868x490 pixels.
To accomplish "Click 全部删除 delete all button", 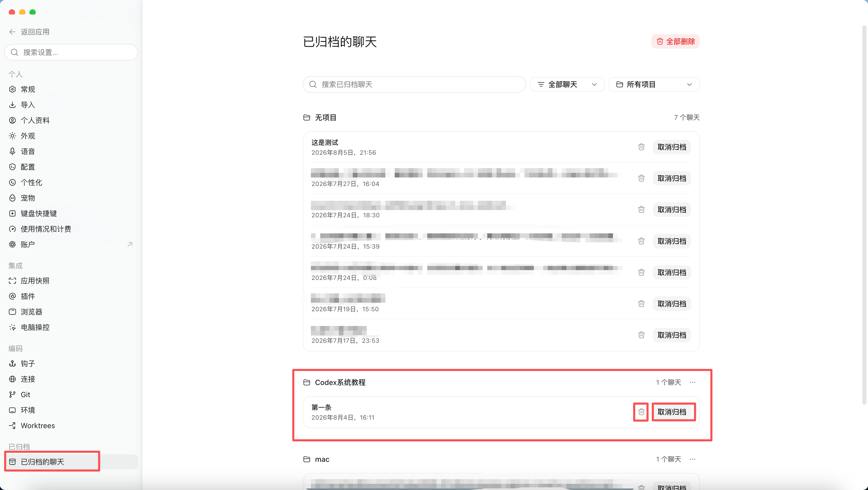I will (x=675, y=41).
